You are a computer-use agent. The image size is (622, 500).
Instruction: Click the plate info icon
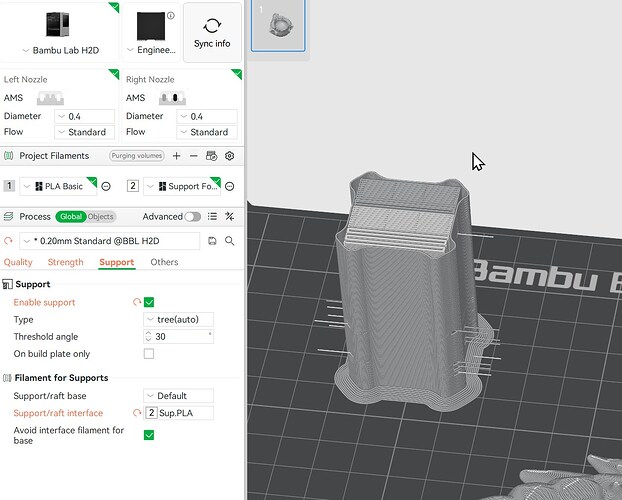coord(171,15)
